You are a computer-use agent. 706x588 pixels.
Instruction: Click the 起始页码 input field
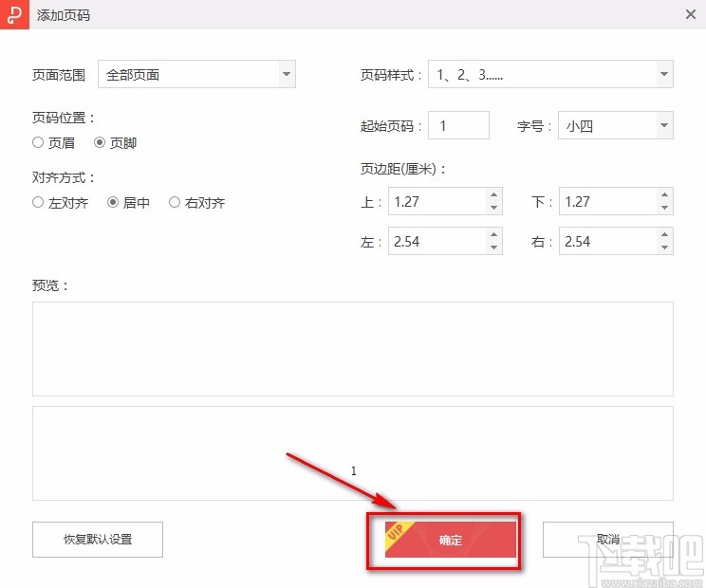(458, 126)
